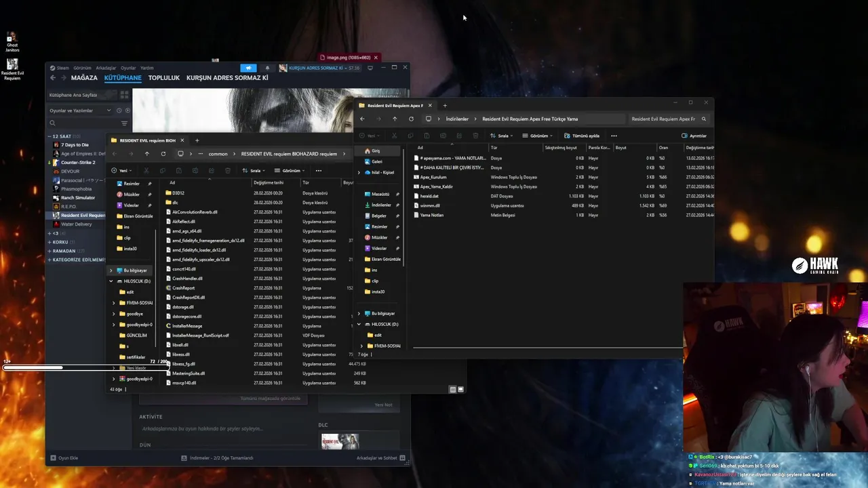Screen dimensions: 868x488
Task: Expand goodbye folder in RESIDENT EVIL Explorer tree
Action: (114, 314)
